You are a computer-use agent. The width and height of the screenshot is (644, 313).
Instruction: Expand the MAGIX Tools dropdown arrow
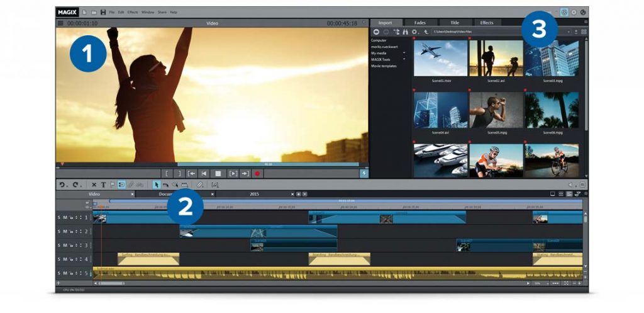click(x=404, y=59)
